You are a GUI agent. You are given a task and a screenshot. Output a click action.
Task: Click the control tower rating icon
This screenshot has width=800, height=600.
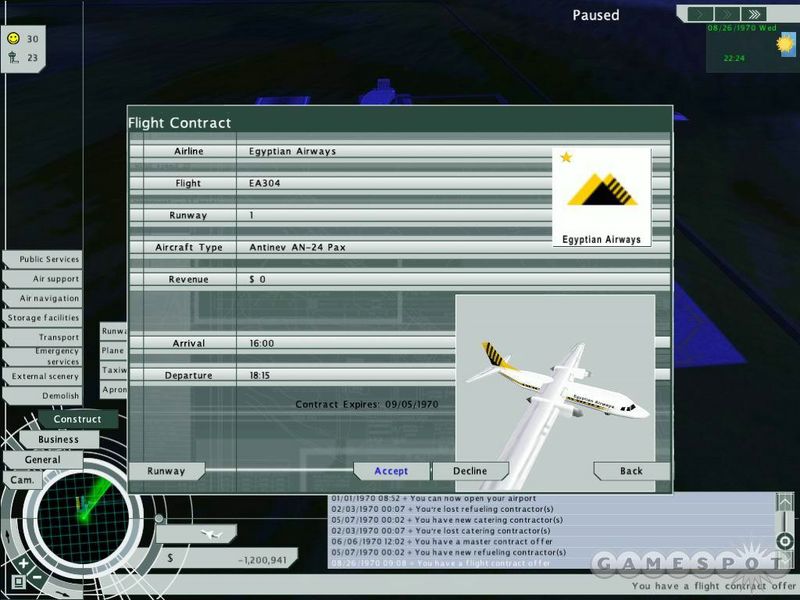coord(13,57)
